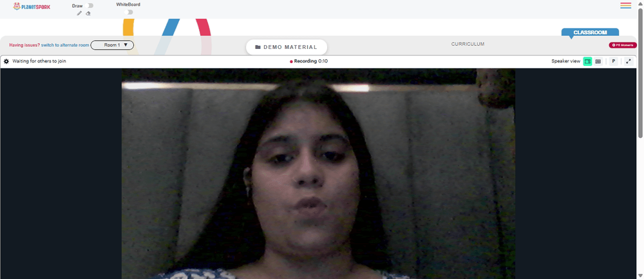Toggle the Draw switch
644x279 pixels.
coord(90,6)
